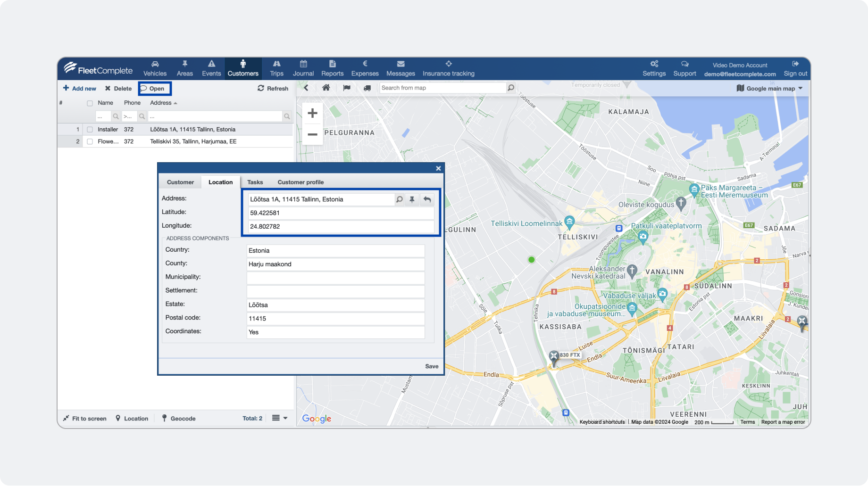The height and width of the screenshot is (486, 868).
Task: Sort by the Address column header
Action: [x=163, y=103]
